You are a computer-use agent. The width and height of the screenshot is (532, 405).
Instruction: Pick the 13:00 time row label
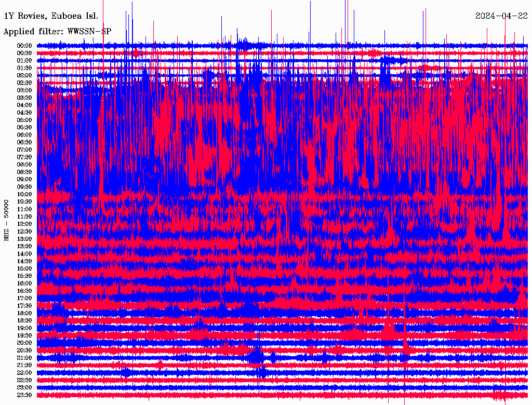24,239
